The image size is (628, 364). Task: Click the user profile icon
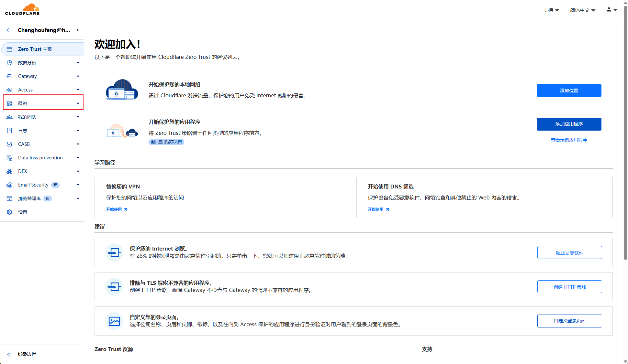[609, 10]
